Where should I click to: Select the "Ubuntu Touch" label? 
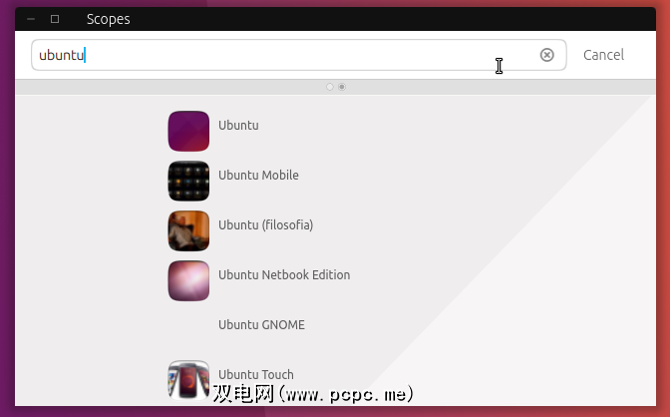point(256,375)
